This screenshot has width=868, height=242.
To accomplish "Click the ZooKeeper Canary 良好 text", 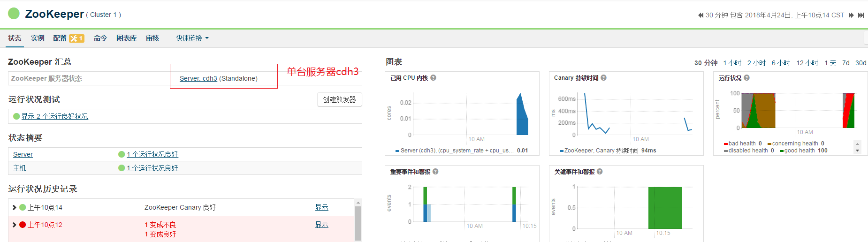I will [x=180, y=207].
